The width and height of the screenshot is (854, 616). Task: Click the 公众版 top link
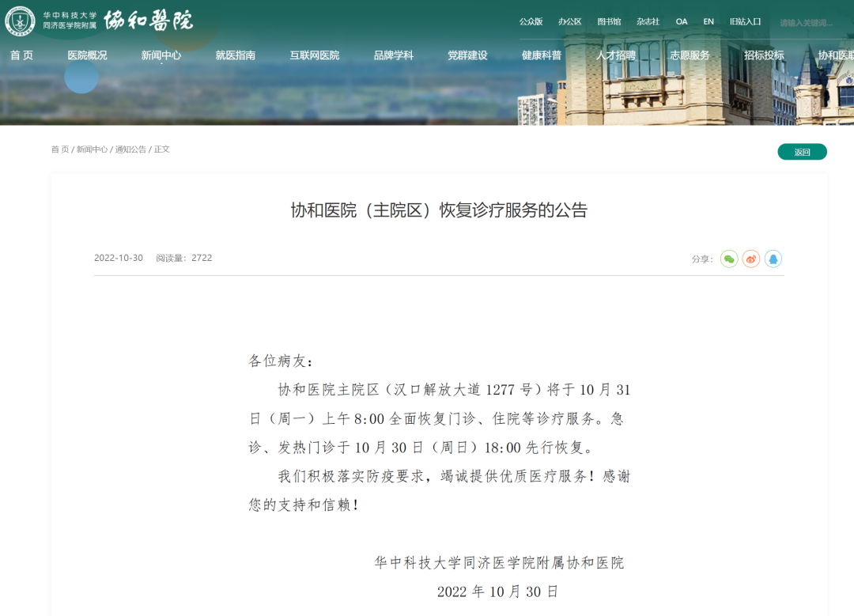(531, 21)
